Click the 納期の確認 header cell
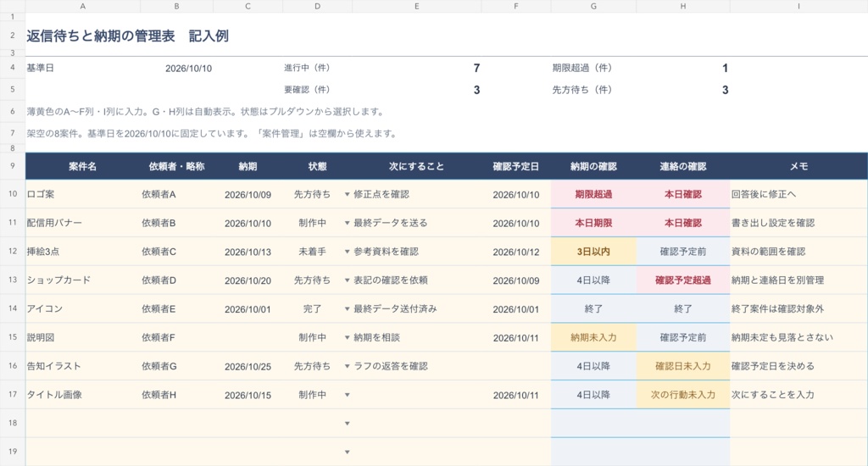 pos(593,167)
